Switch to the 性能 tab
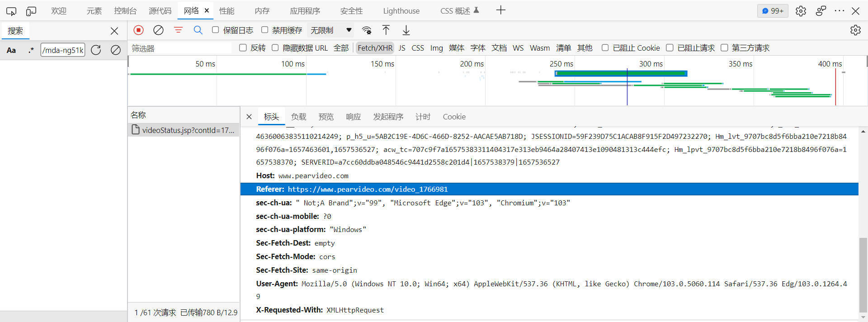868x322 pixels. pyautogui.click(x=226, y=11)
